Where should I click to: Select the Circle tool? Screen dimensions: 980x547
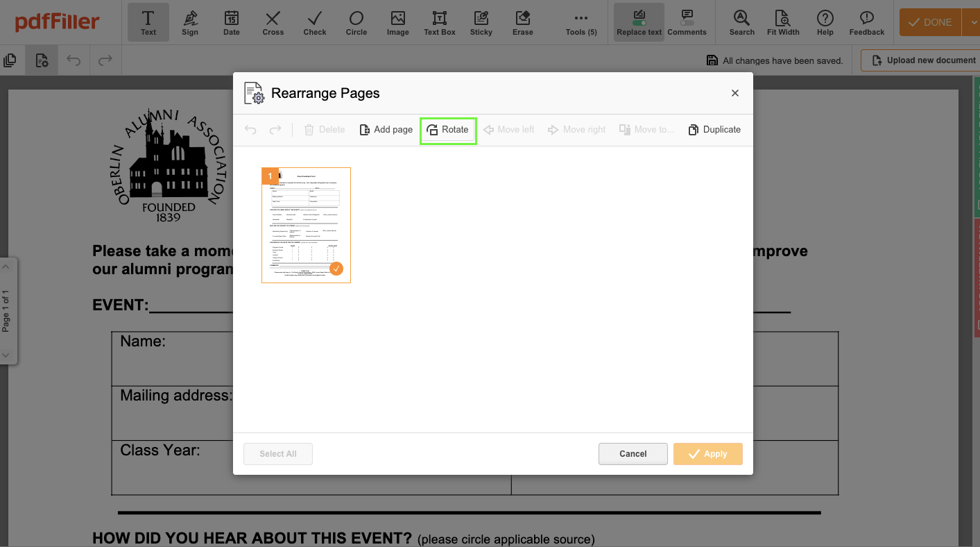(356, 22)
